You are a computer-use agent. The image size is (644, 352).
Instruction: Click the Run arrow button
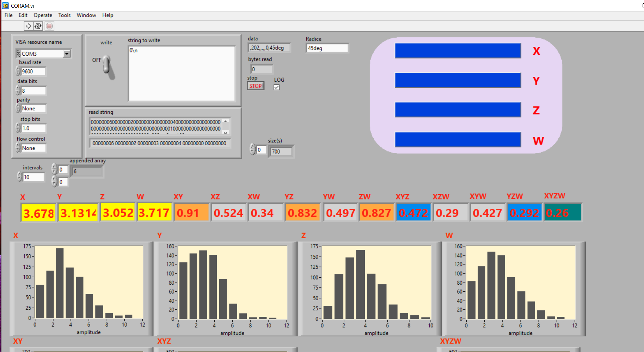point(28,26)
